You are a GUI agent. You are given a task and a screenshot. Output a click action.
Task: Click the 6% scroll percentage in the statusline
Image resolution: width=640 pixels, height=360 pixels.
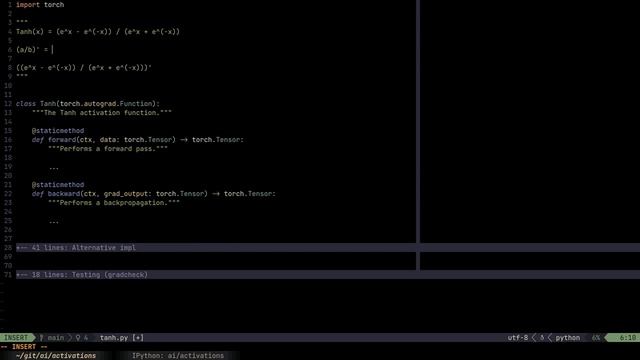pos(596,338)
